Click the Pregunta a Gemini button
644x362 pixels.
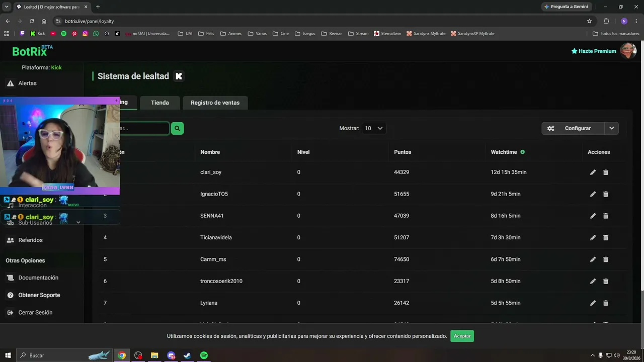point(566,7)
